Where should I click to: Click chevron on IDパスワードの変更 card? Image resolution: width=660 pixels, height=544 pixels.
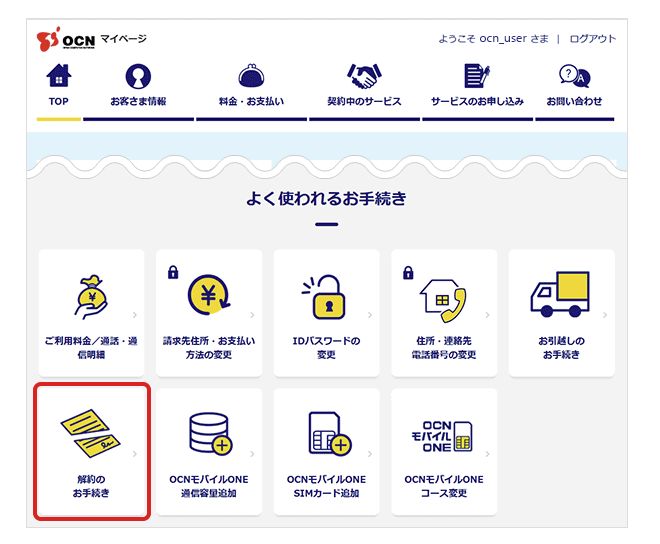(x=370, y=315)
